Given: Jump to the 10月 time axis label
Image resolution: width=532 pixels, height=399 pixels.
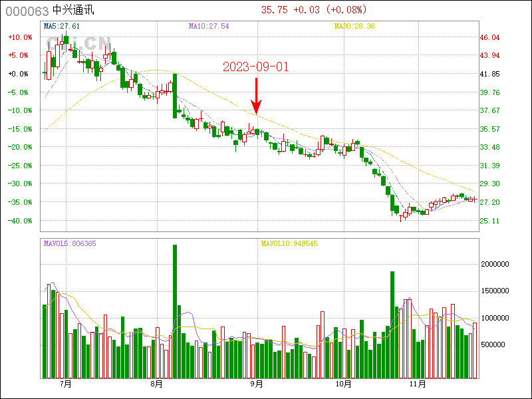Looking at the screenshot, I should point(343,384).
